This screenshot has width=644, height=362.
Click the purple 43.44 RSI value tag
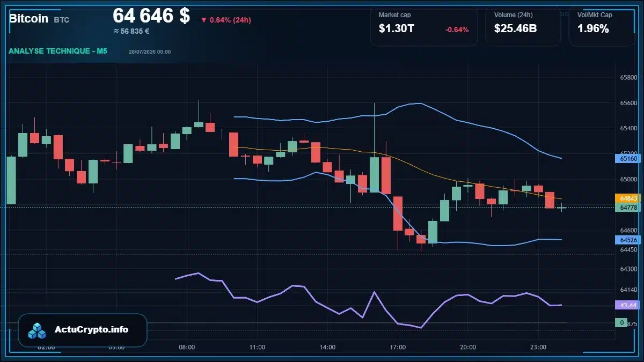(x=628, y=305)
